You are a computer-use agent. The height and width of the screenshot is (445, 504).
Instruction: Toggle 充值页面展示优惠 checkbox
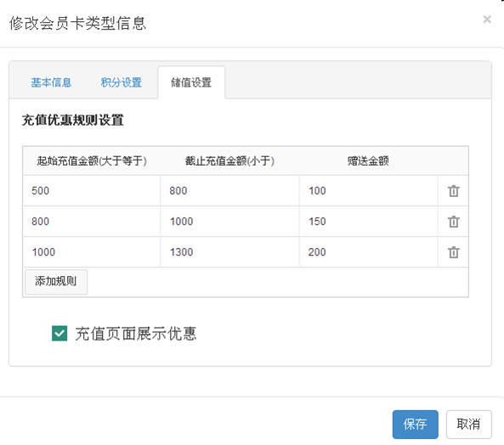[59, 333]
